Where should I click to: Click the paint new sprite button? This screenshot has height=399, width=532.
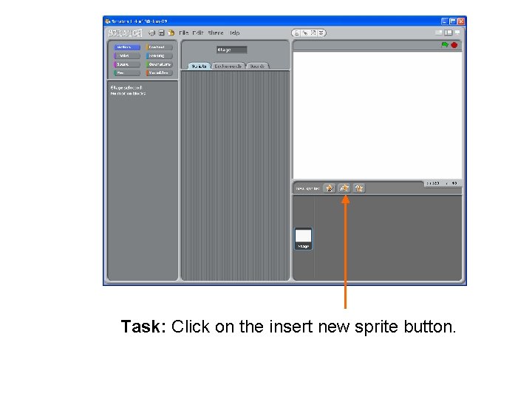[329, 188]
